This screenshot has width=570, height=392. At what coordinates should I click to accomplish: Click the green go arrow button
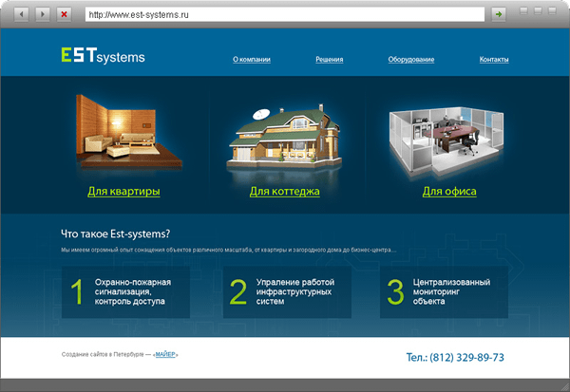pyautogui.click(x=498, y=14)
